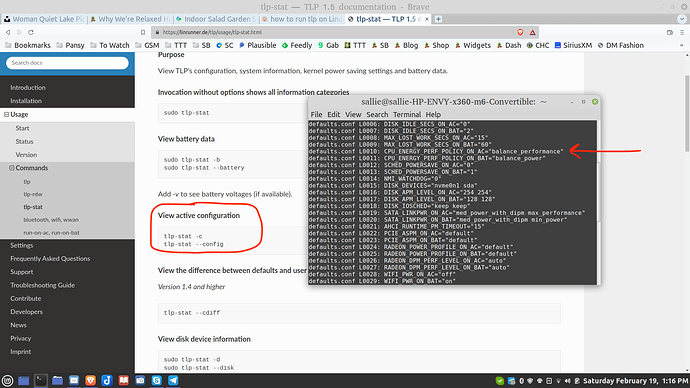Bookmark this page using the bookmark icon
Image resolution: width=690 pixels, height=388 pixels.
coord(143,32)
